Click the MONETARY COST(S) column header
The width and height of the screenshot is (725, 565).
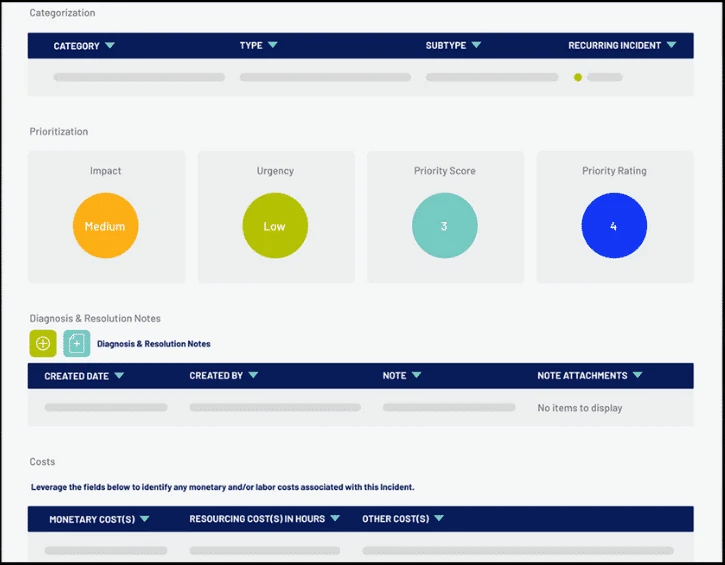pos(92,519)
